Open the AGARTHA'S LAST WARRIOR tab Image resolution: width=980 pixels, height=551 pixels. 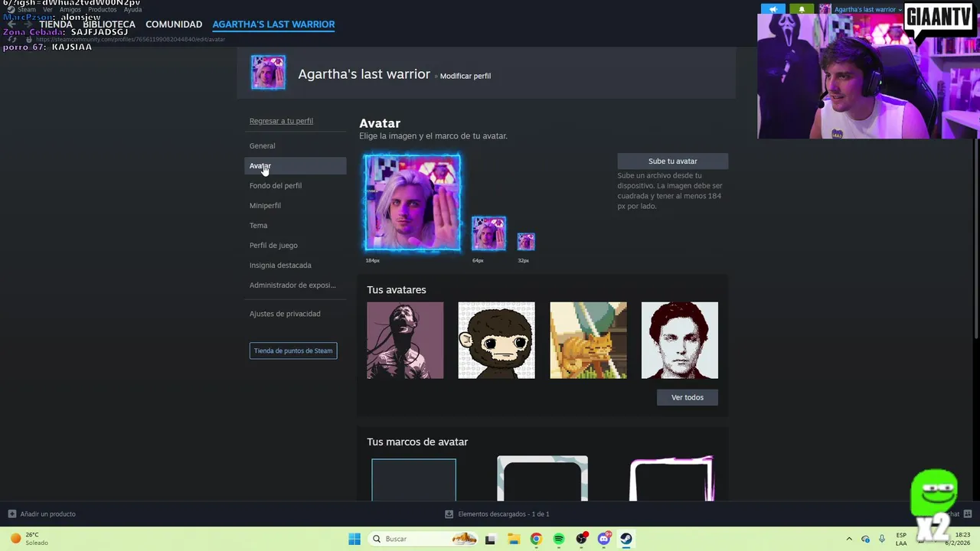pyautogui.click(x=273, y=24)
